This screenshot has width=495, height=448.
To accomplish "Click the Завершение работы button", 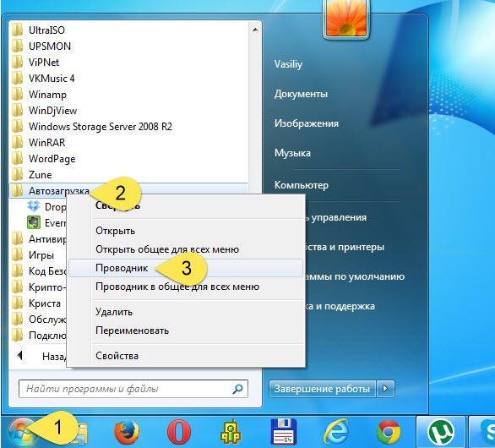I will pyautogui.click(x=322, y=389).
